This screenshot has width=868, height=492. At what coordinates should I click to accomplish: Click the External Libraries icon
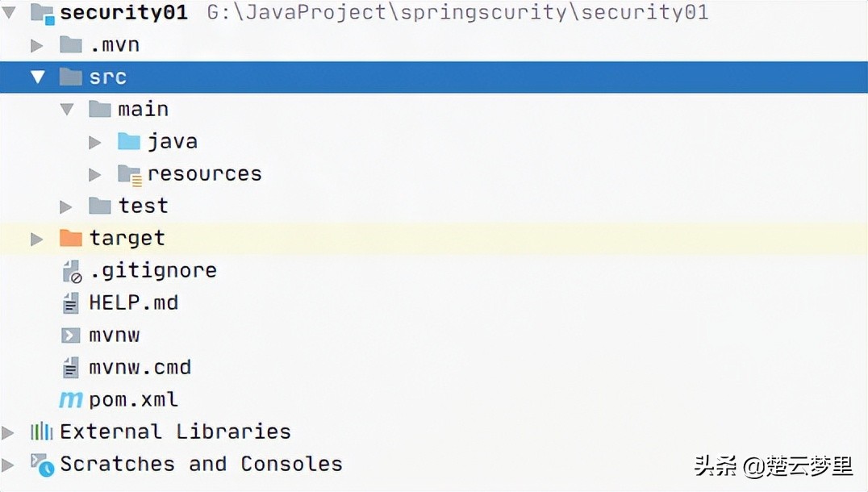point(40,432)
